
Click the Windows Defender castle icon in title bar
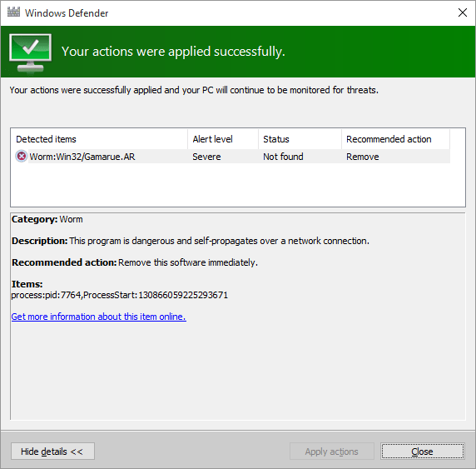pyautogui.click(x=13, y=12)
